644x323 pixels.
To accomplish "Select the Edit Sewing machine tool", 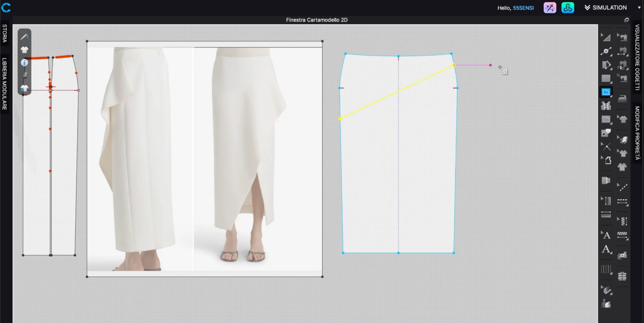I will pyautogui.click(x=623, y=37).
